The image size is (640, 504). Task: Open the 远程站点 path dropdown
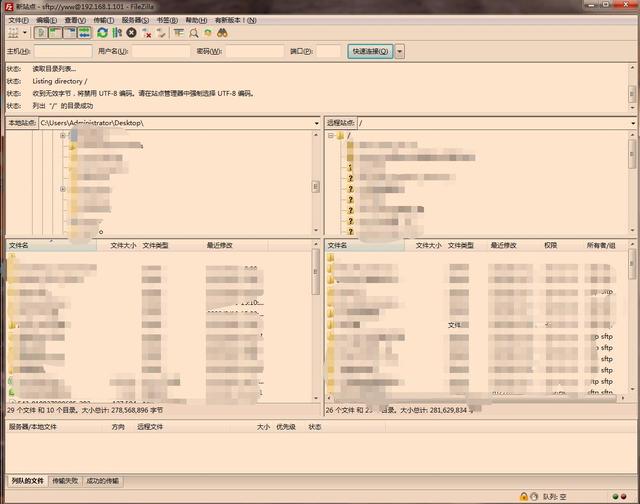click(x=633, y=123)
